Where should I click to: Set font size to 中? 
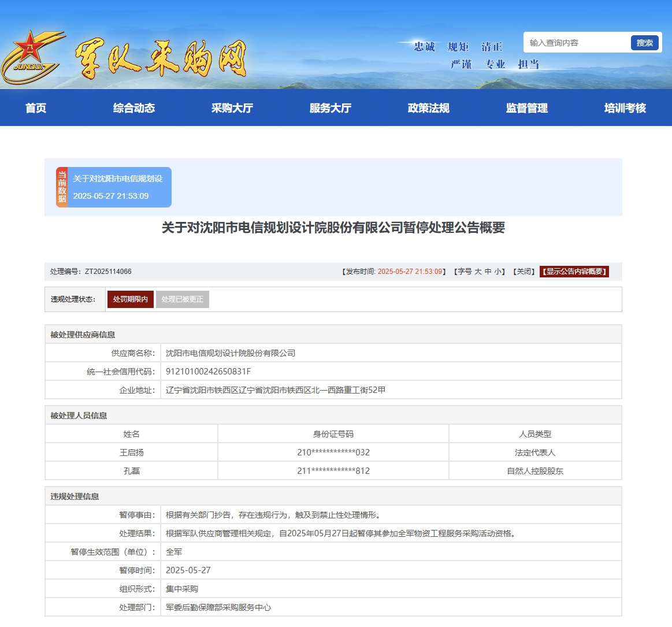coord(488,271)
